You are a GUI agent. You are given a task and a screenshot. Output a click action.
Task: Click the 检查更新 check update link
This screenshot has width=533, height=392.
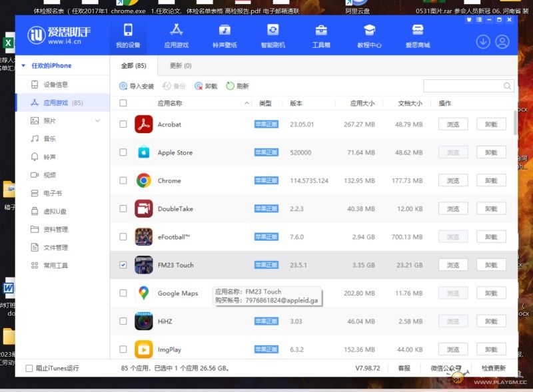click(494, 368)
